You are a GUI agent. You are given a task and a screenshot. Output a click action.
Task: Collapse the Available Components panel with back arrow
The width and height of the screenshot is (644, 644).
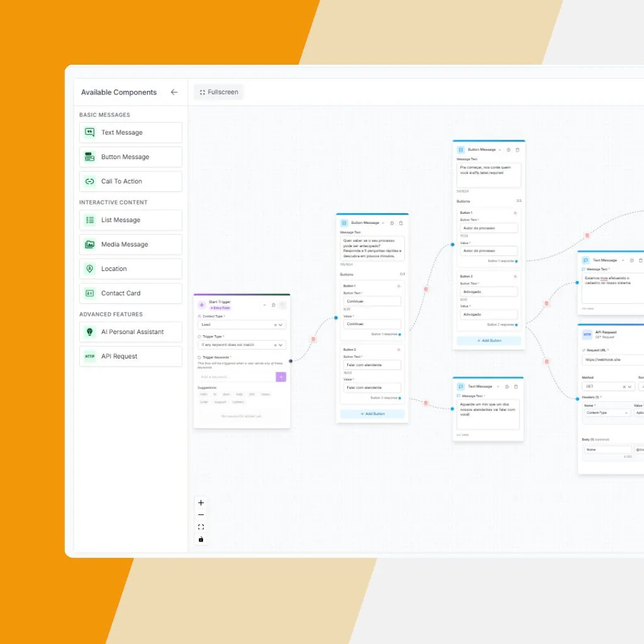point(174,92)
